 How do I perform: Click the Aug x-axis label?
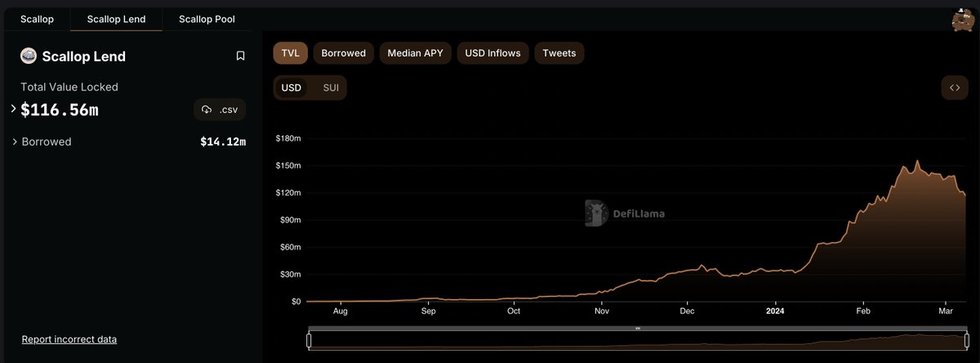pos(341,311)
